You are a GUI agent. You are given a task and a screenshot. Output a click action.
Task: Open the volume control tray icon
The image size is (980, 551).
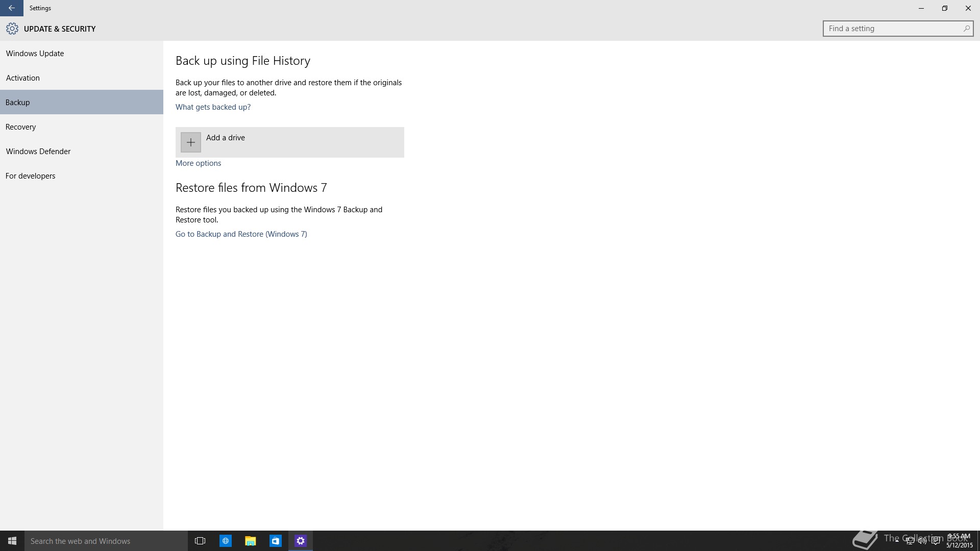(922, 541)
